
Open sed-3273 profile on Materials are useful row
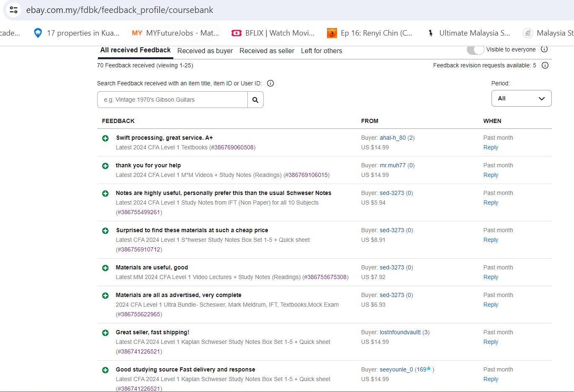click(392, 267)
